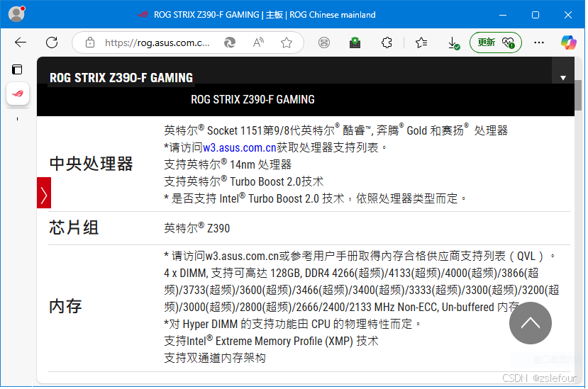Image resolution: width=588 pixels, height=389 pixels.
Task: Expand the product header dropdown arrow
Action: click(563, 78)
